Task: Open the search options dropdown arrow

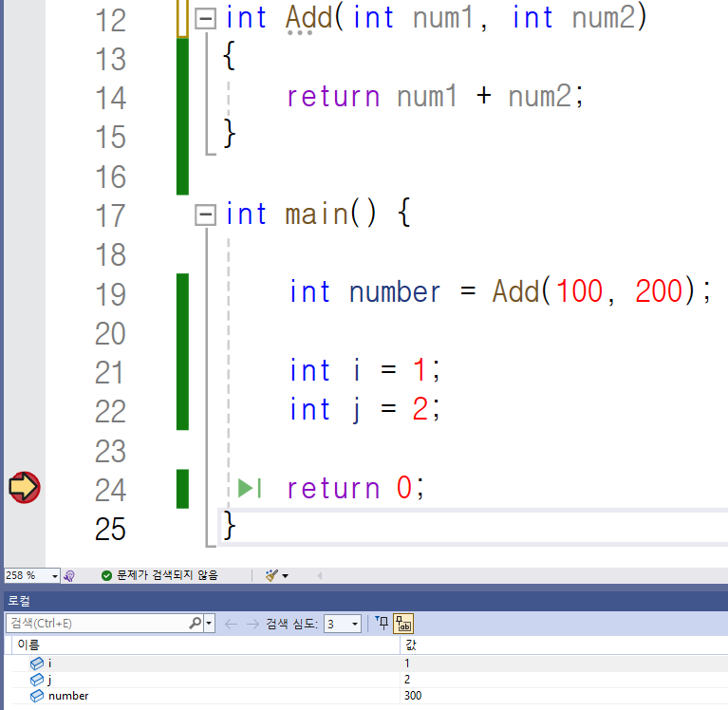Action: click(x=209, y=624)
